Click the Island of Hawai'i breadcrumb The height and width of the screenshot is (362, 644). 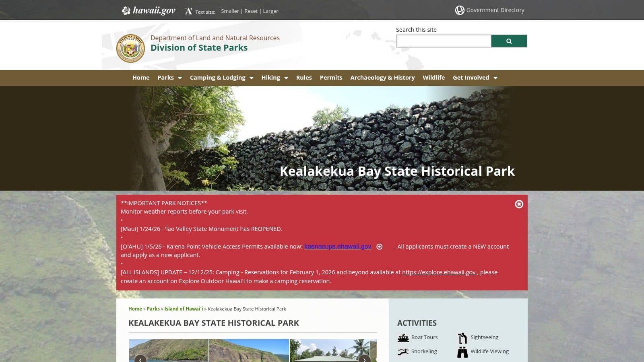click(184, 309)
